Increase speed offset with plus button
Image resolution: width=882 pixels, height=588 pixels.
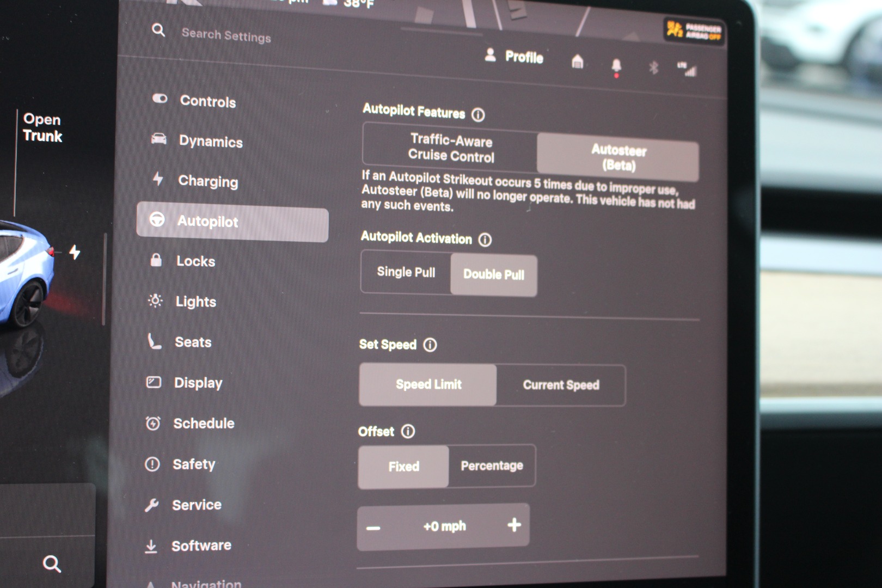(x=514, y=525)
